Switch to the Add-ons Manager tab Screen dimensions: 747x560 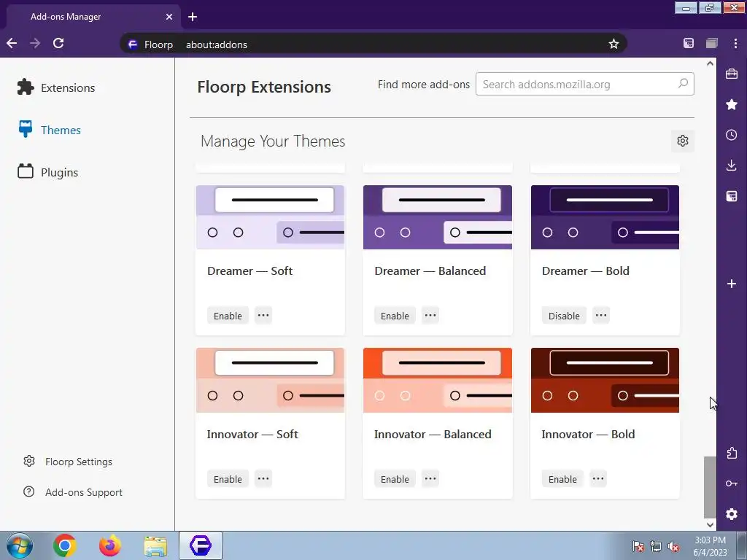tap(93, 17)
